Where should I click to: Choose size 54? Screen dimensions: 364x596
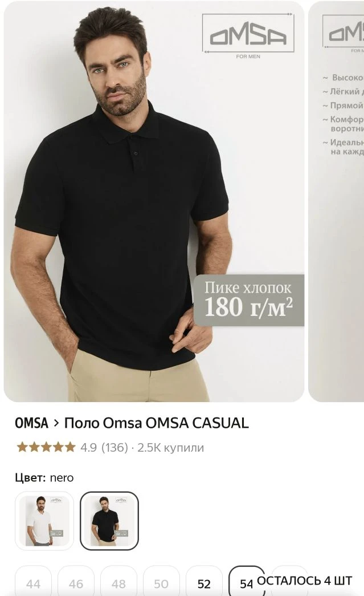pyautogui.click(x=246, y=583)
